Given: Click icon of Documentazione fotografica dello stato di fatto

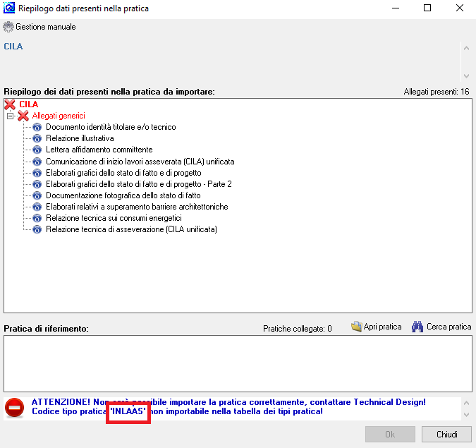Looking at the screenshot, I should [x=37, y=195].
